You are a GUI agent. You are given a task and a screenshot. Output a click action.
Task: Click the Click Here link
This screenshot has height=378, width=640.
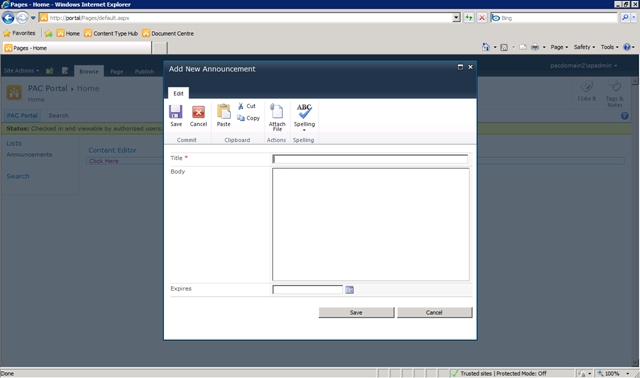coord(104,161)
